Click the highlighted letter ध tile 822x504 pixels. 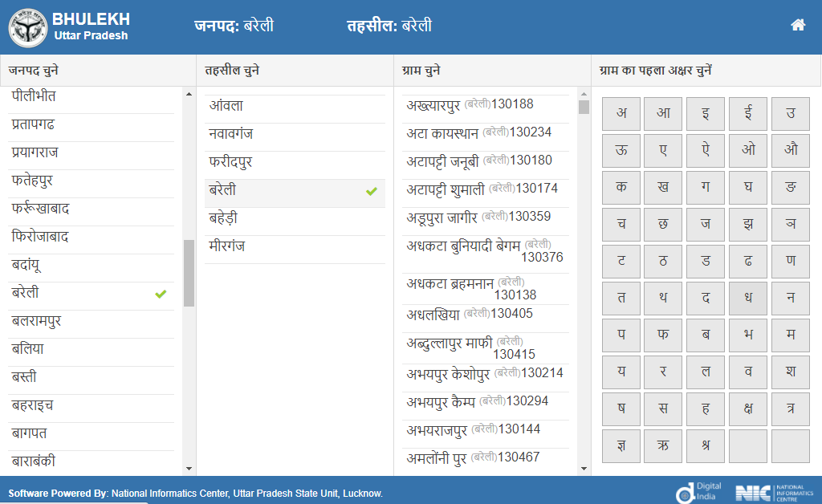[748, 298]
